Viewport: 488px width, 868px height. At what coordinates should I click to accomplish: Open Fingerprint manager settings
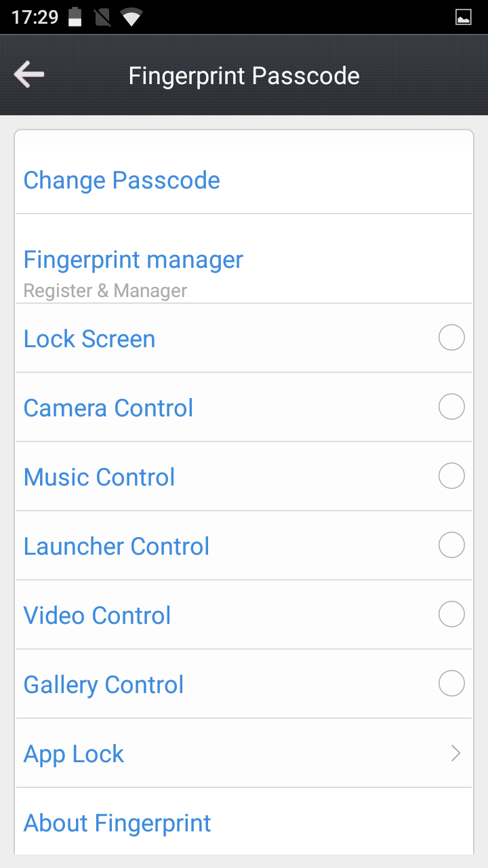(x=134, y=260)
